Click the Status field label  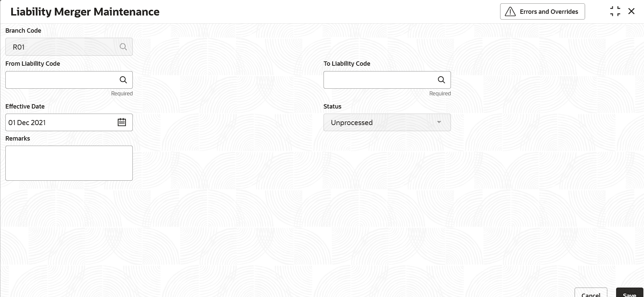pyautogui.click(x=332, y=107)
